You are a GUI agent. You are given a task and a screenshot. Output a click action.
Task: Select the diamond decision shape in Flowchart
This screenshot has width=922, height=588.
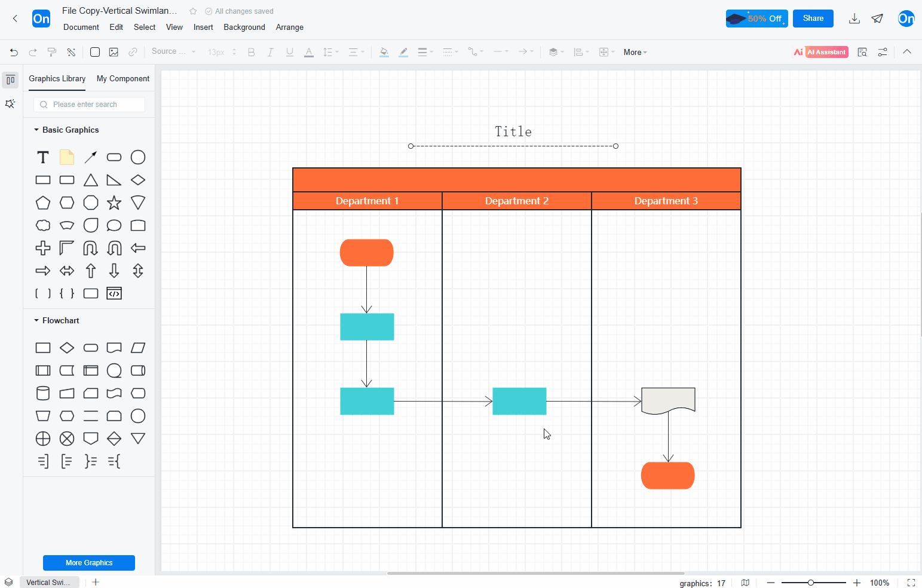coord(67,348)
